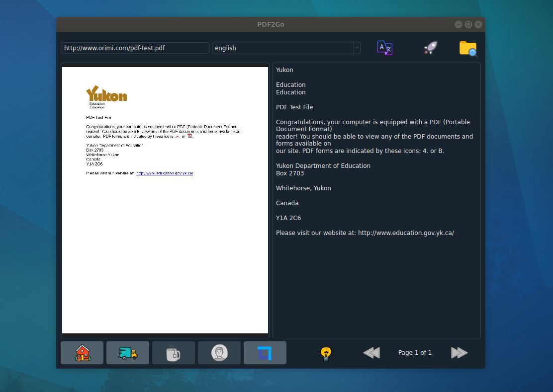Click the blue square crop icon button

pos(265,353)
